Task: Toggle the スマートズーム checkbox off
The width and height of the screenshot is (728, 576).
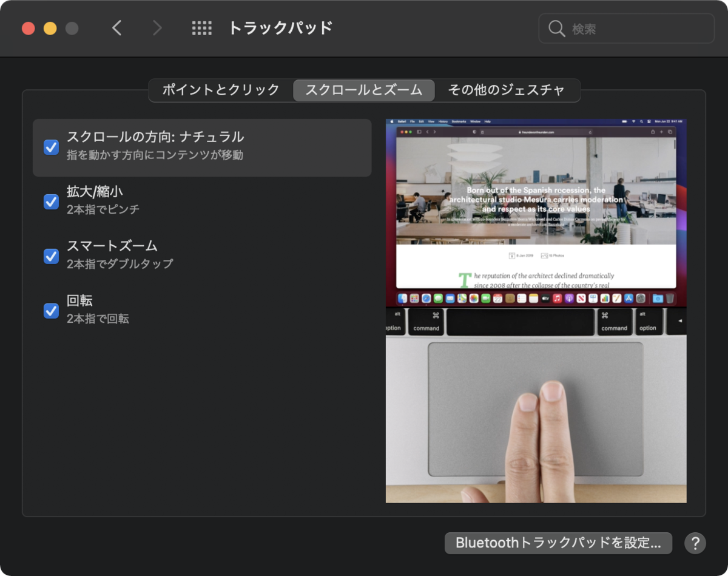Action: 51,256
